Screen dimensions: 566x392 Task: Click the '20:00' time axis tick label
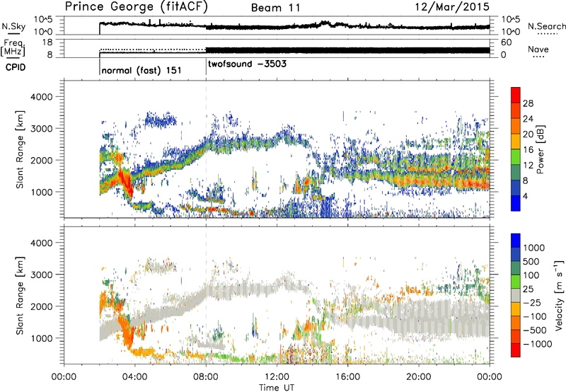pyautogui.click(x=419, y=377)
